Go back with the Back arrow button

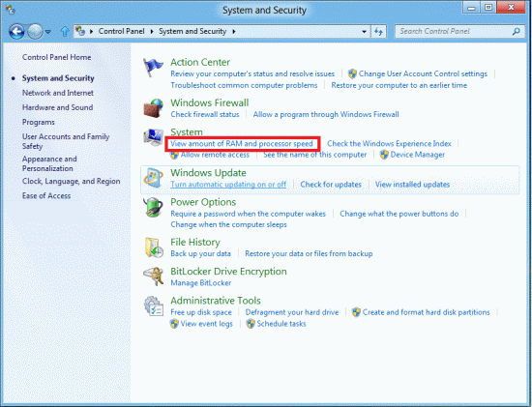(16, 32)
